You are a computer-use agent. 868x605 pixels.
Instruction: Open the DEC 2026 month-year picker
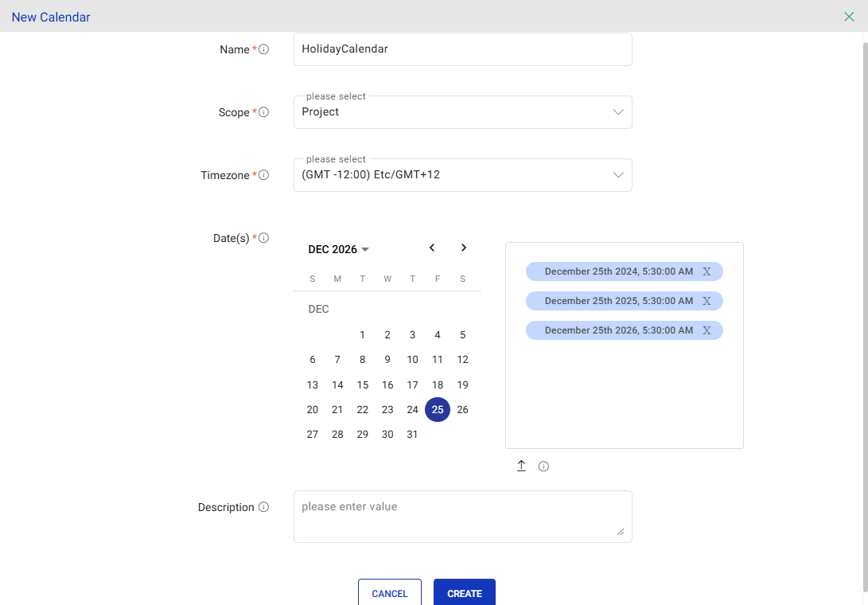point(338,249)
